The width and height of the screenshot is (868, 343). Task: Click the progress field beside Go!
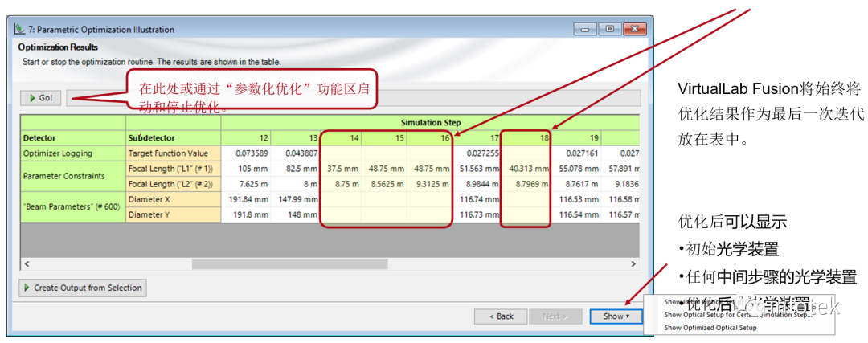pos(353,98)
